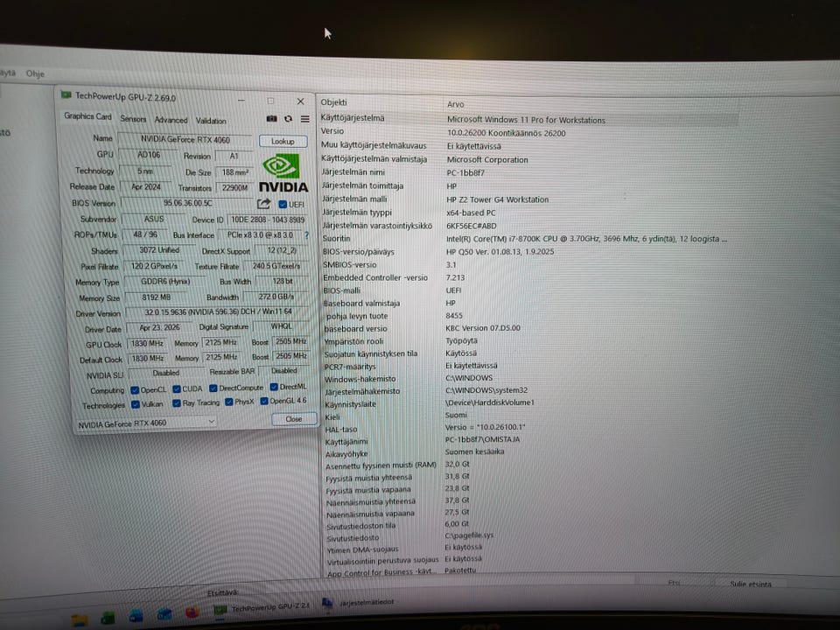Select the Graphics Card tab

[x=87, y=116]
